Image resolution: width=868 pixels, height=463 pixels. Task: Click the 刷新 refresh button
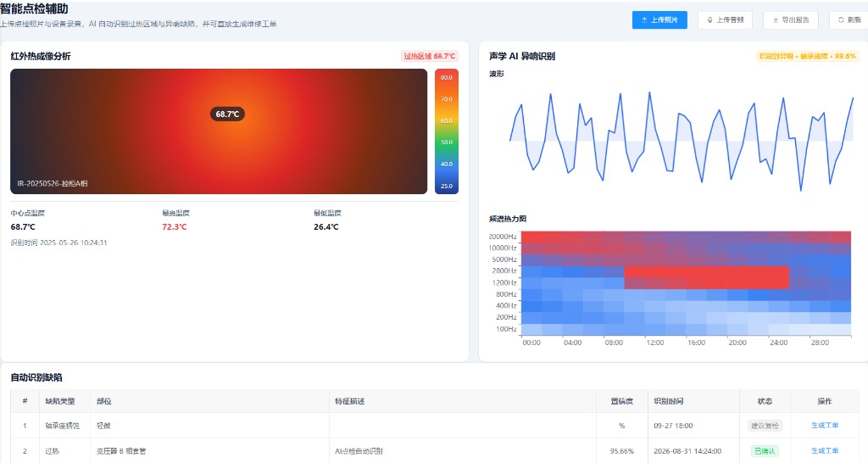(x=849, y=20)
